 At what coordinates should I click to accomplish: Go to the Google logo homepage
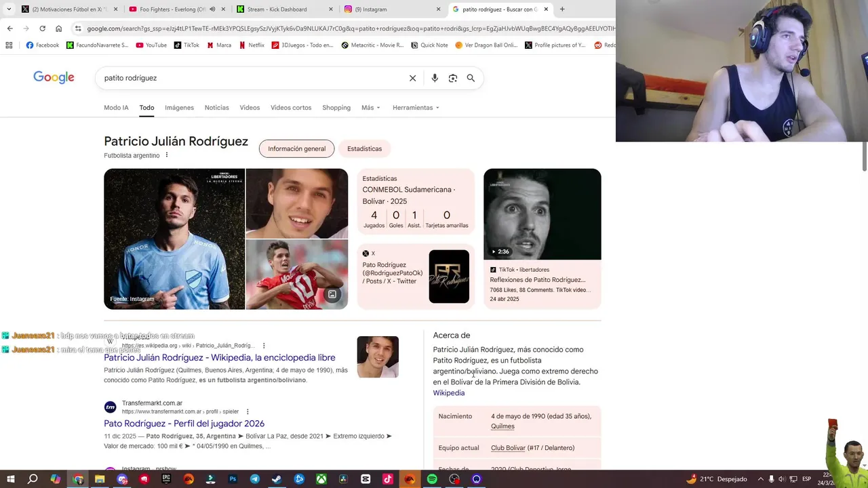[54, 77]
